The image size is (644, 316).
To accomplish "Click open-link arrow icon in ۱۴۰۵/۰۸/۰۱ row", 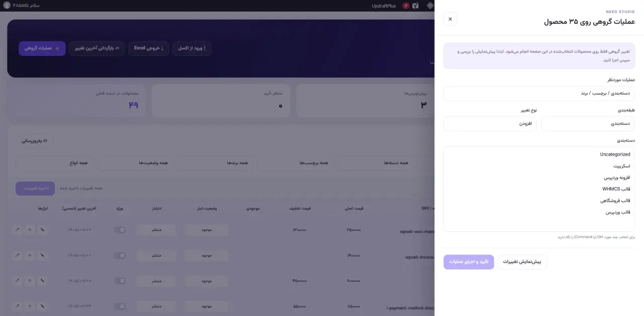I will [18, 256].
